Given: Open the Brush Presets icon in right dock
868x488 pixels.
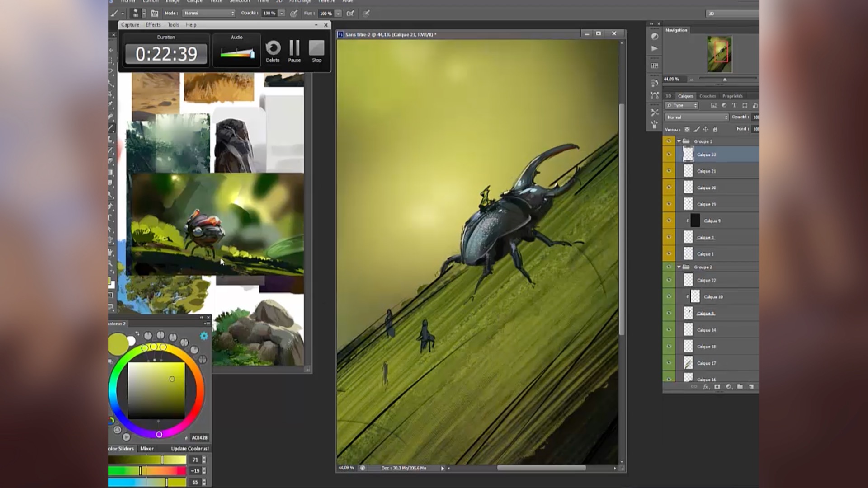Looking at the screenshot, I should (654, 124).
